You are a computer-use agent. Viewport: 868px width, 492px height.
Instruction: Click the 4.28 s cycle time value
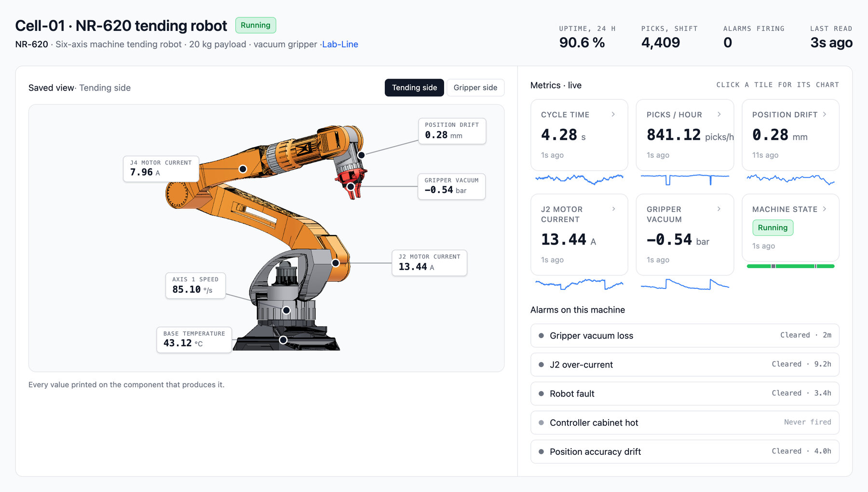[x=563, y=135]
